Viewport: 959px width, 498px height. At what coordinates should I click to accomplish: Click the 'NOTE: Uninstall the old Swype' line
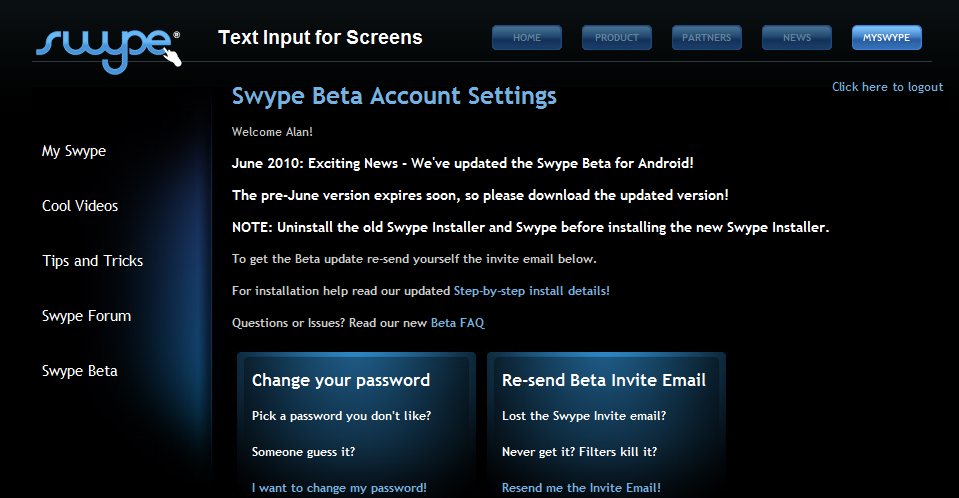[x=530, y=227]
